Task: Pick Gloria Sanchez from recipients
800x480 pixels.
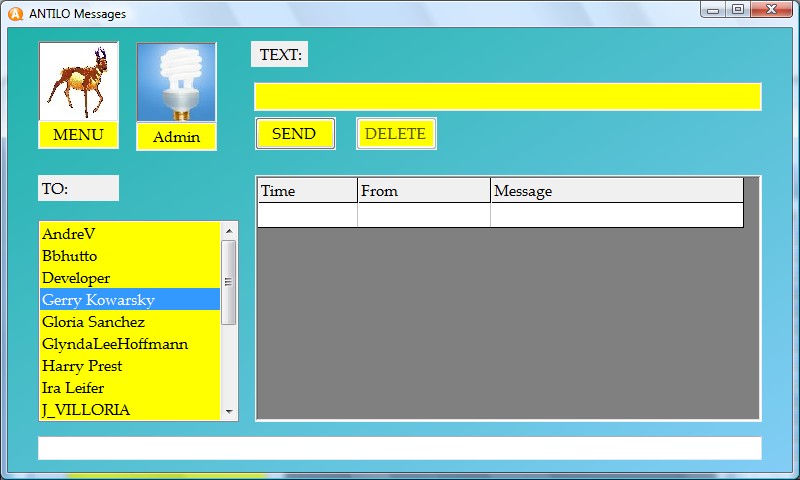Action: click(x=129, y=322)
